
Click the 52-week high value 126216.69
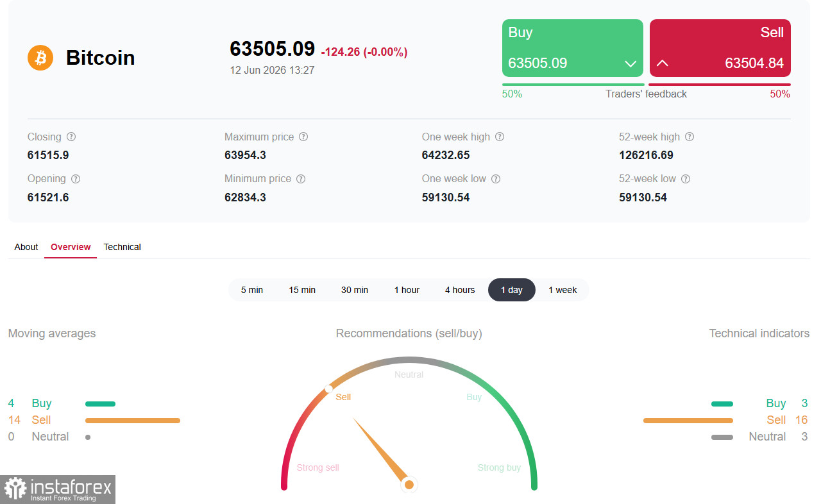[647, 155]
